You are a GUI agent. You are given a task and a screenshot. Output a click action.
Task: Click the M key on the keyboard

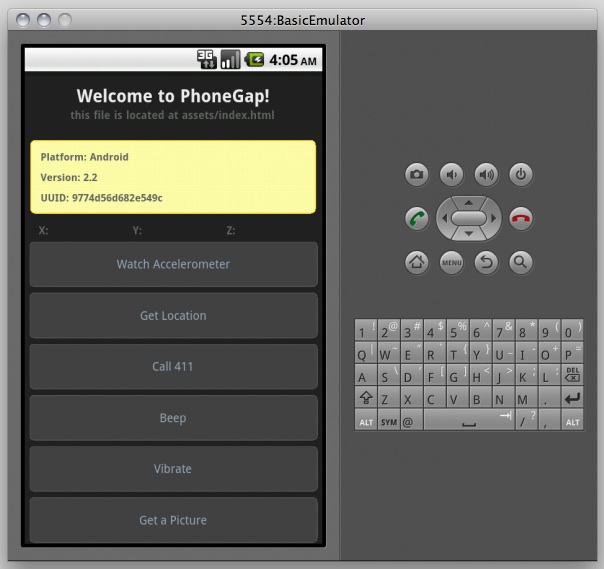(x=527, y=397)
